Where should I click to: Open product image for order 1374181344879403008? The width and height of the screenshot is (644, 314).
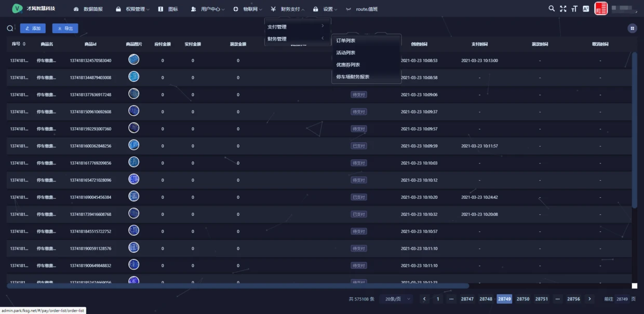[x=133, y=77]
